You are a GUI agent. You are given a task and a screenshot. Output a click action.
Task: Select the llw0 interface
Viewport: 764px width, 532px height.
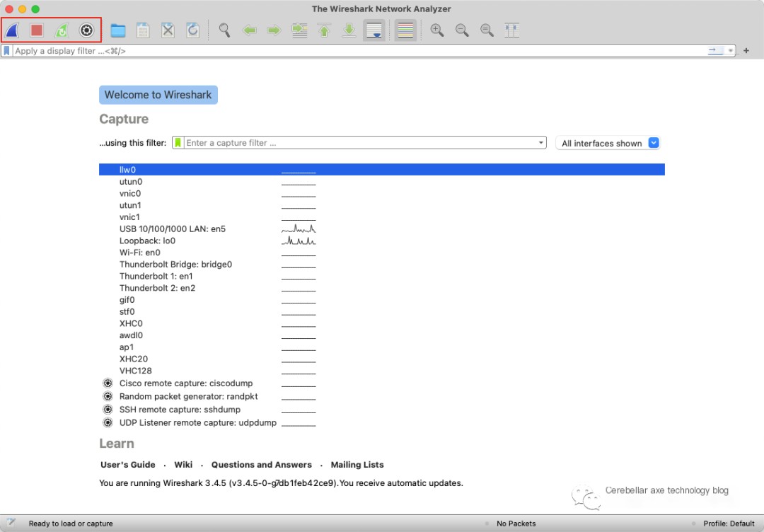[381, 170]
